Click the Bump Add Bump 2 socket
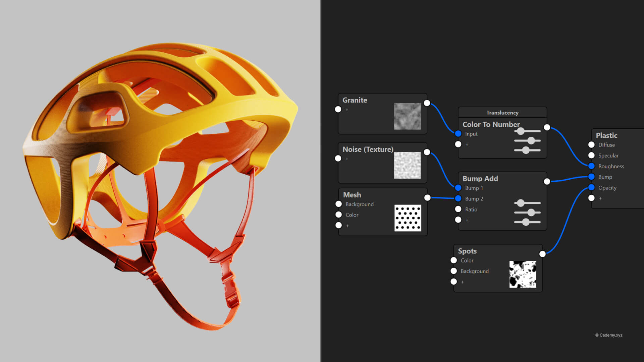The height and width of the screenshot is (362, 644). (458, 199)
